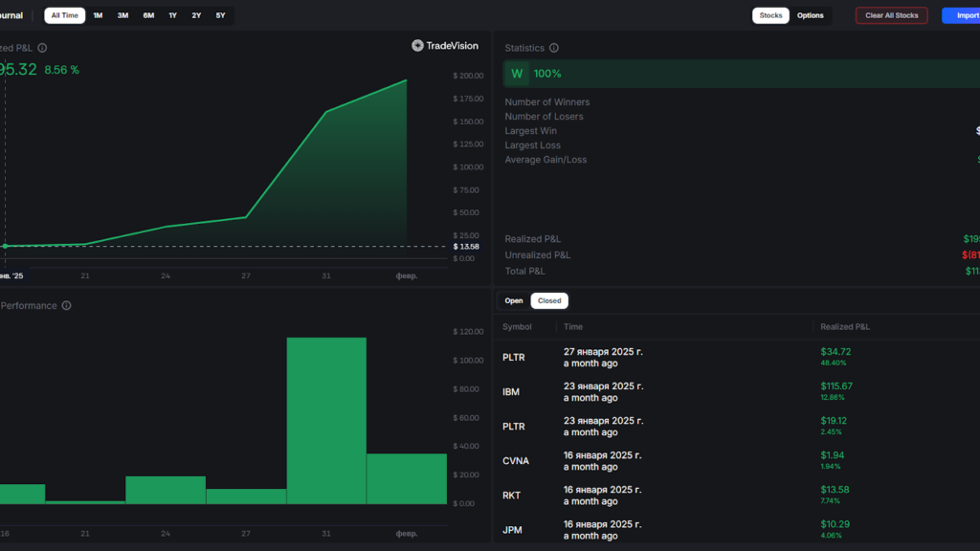Select the 1Y time range

click(x=172, y=15)
